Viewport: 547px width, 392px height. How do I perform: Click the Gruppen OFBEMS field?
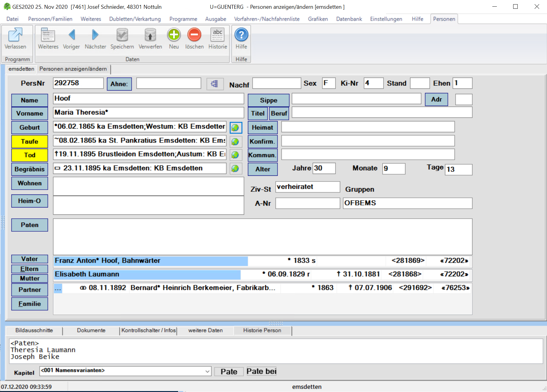click(x=407, y=203)
